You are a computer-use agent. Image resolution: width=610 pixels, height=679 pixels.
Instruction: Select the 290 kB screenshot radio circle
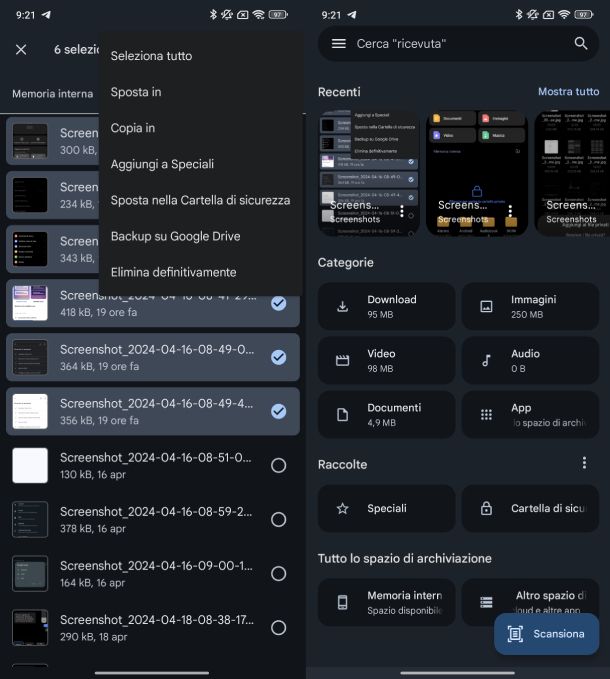(x=278, y=628)
